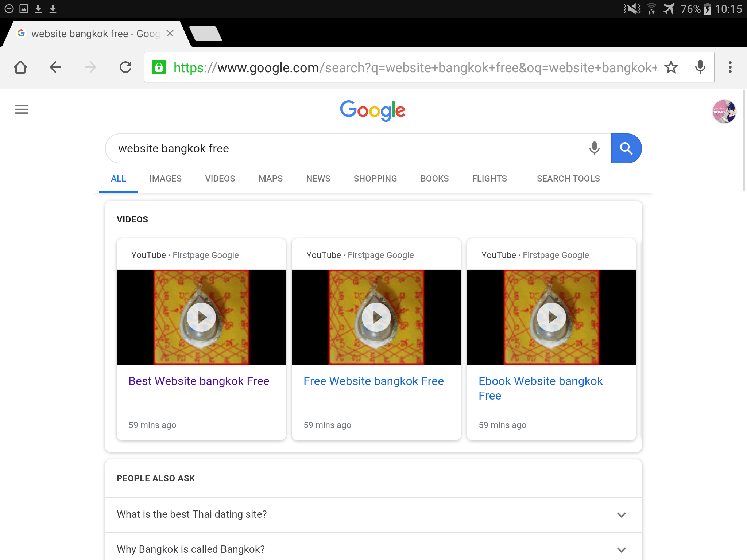Start voice search in the Google search box
This screenshot has width=747, height=560.
click(594, 148)
